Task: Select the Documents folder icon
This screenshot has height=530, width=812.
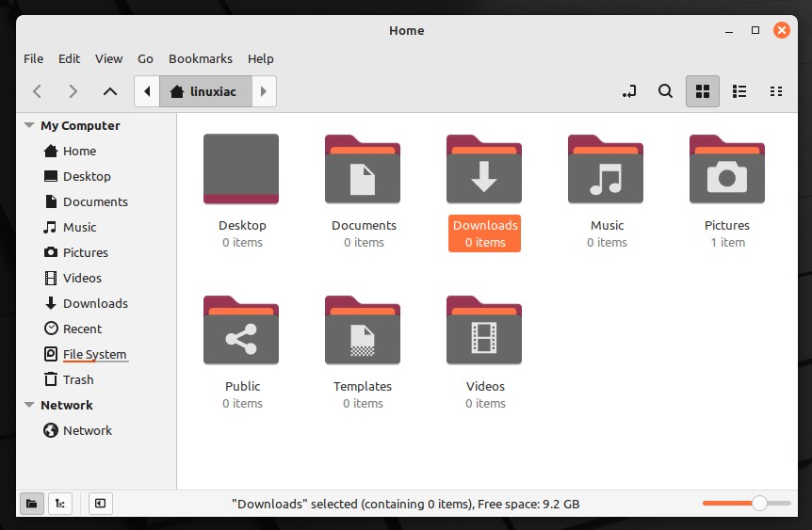Action: click(x=363, y=169)
